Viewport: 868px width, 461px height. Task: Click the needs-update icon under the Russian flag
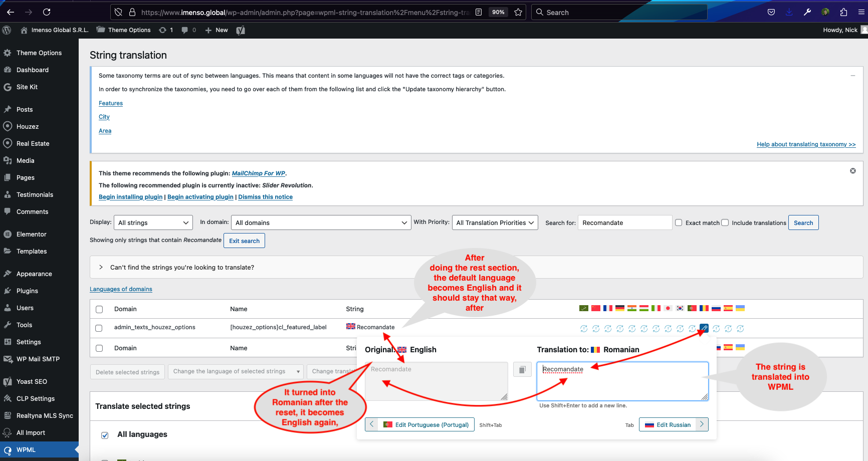coord(716,329)
